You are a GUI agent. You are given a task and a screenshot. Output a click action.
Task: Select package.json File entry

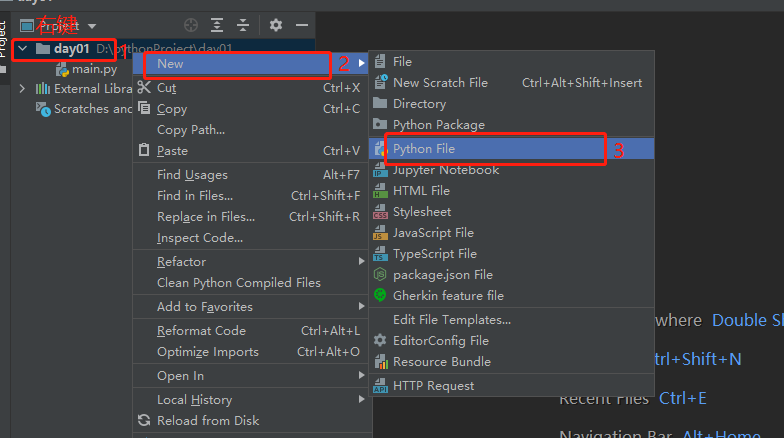[x=512, y=275]
